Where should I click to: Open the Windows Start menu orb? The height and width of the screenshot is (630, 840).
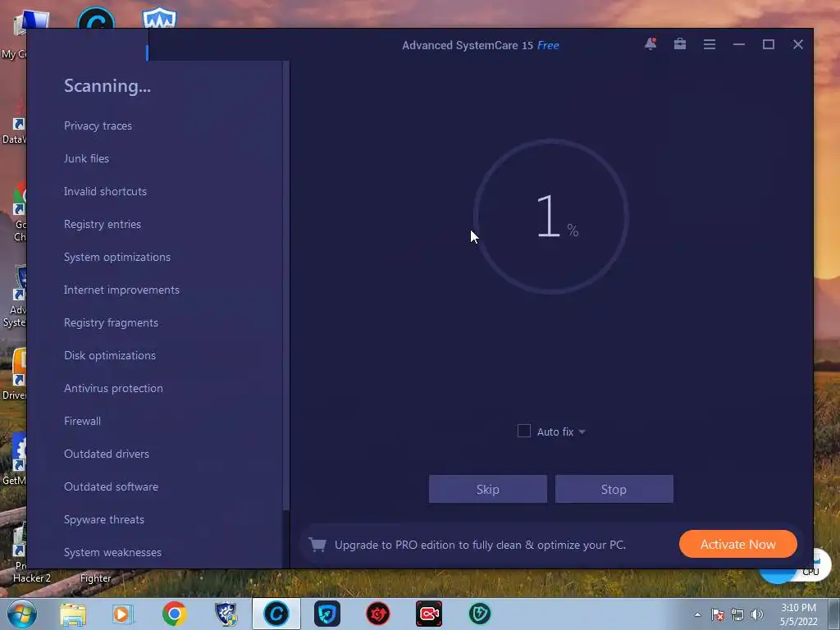(21, 614)
